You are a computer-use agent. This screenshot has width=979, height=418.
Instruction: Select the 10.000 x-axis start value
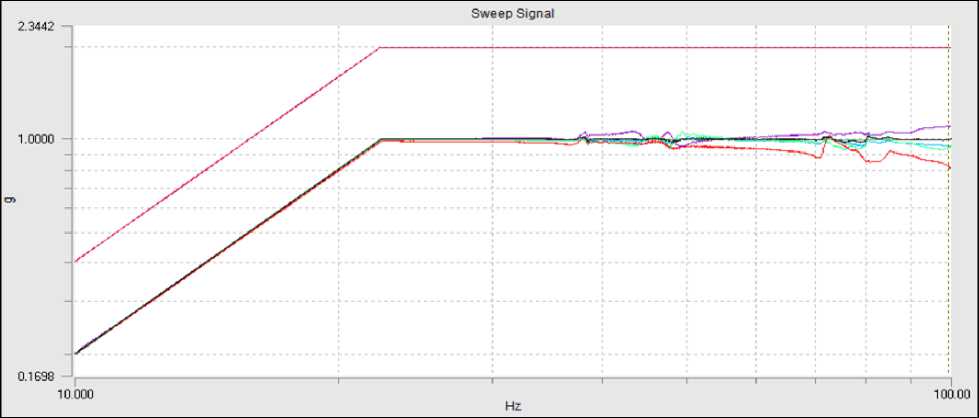[x=75, y=394]
